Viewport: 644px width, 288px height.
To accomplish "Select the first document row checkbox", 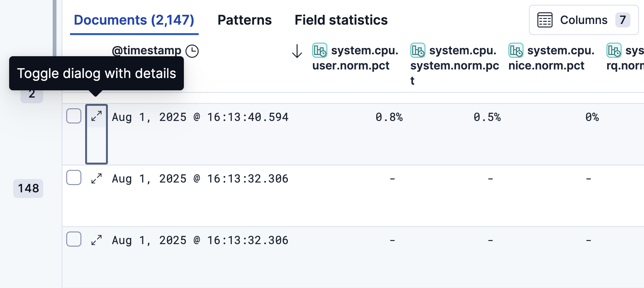I will [73, 117].
